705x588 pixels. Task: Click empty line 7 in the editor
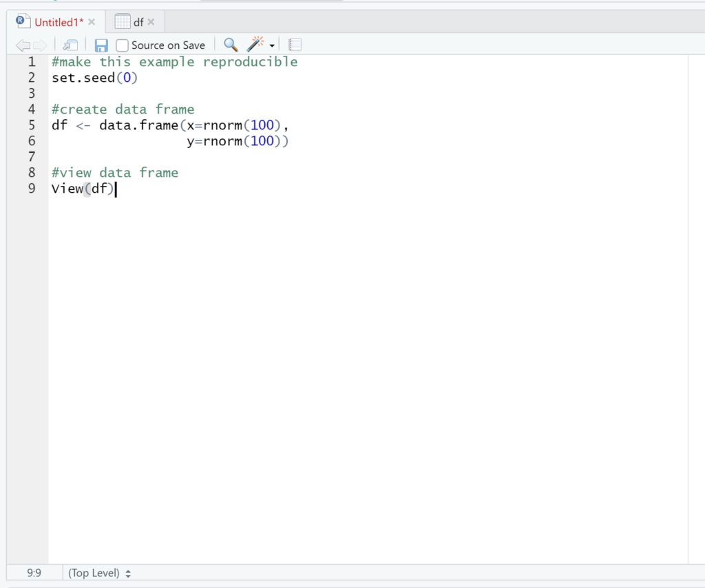[x=368, y=157]
